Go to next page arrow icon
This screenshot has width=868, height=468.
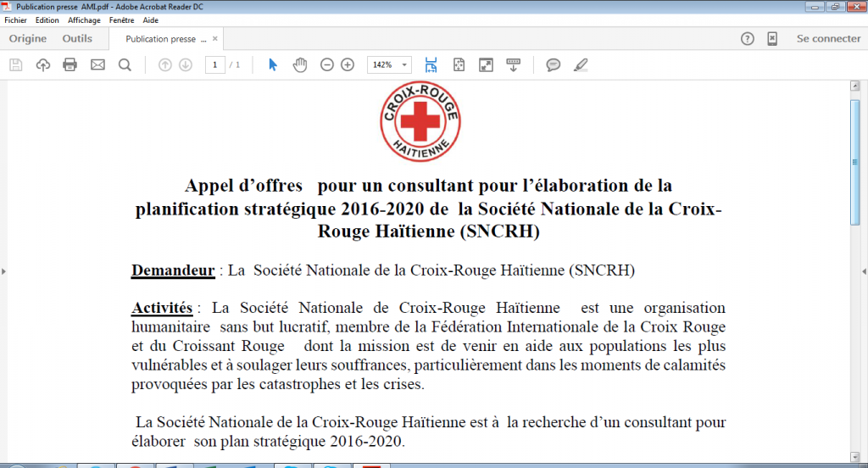coord(186,64)
